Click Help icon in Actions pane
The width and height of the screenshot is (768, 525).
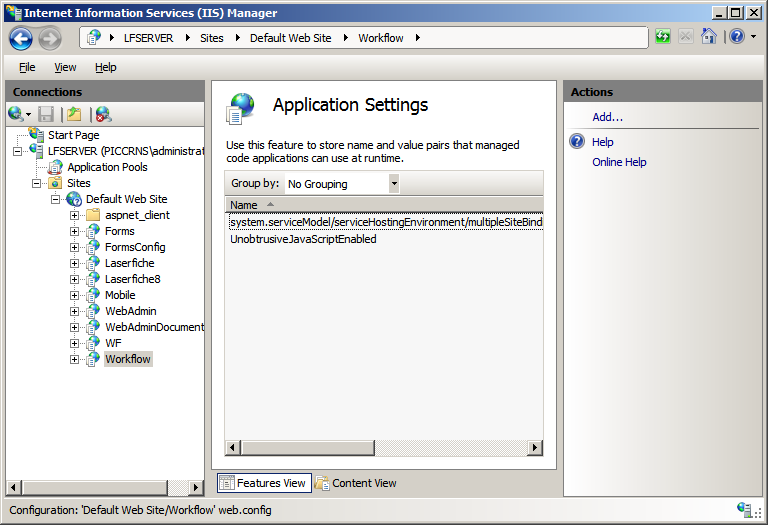pos(577,142)
